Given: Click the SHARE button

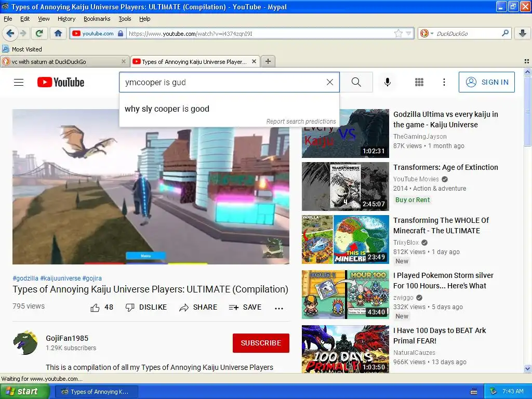Looking at the screenshot, I should coord(198,308).
